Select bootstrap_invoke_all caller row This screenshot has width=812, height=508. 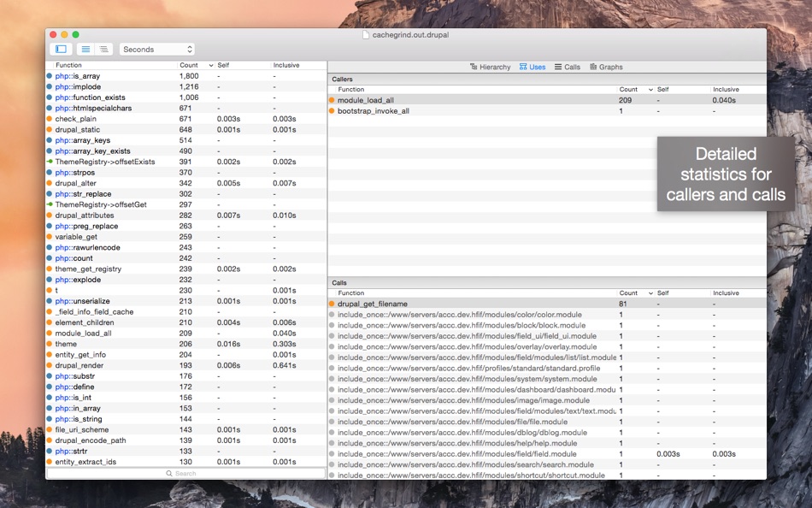(x=547, y=111)
